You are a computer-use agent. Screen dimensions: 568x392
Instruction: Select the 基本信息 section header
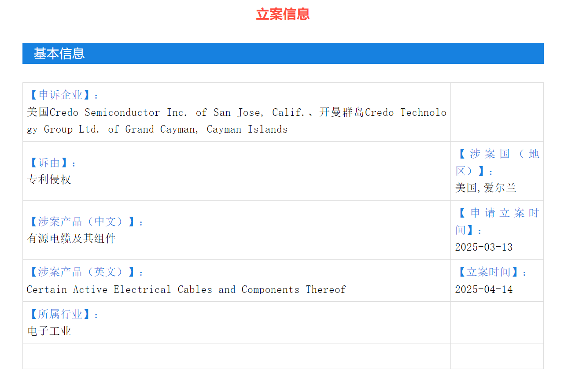283,53
